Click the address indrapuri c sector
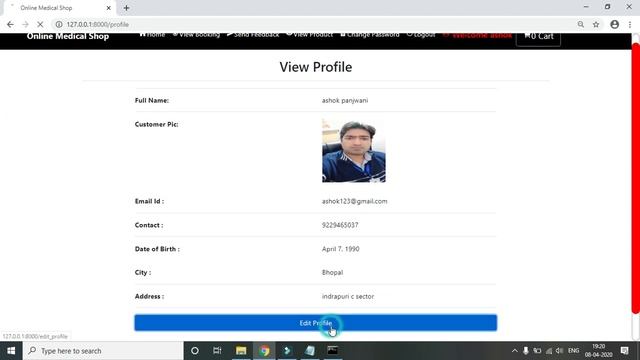640x360 pixels. tap(348, 296)
